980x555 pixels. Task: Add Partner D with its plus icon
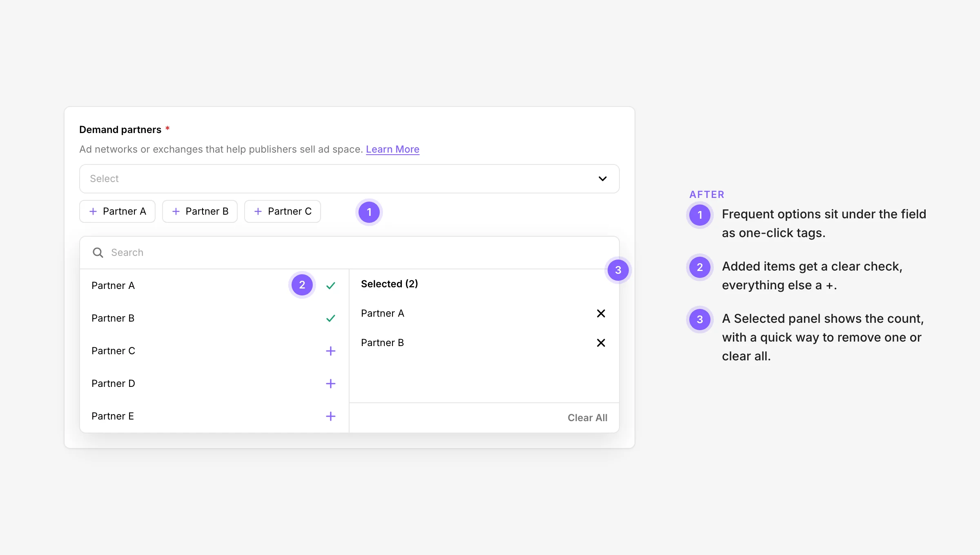point(331,384)
